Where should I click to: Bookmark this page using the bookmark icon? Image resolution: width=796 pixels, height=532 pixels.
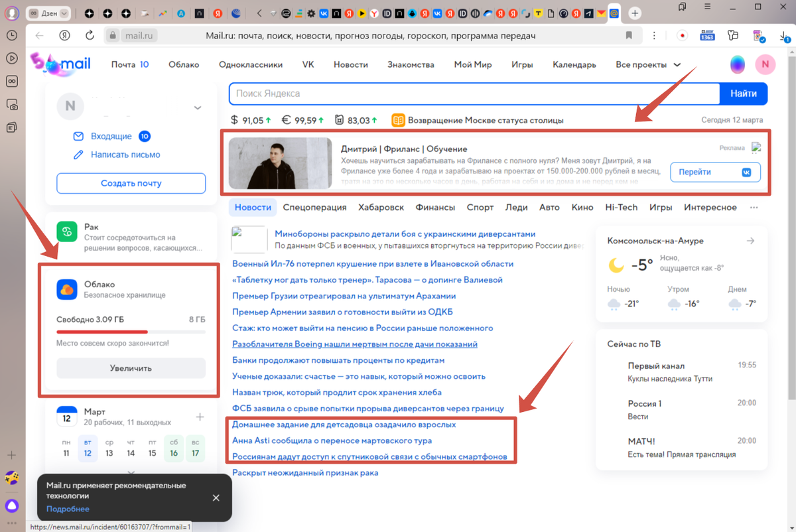pyautogui.click(x=630, y=35)
